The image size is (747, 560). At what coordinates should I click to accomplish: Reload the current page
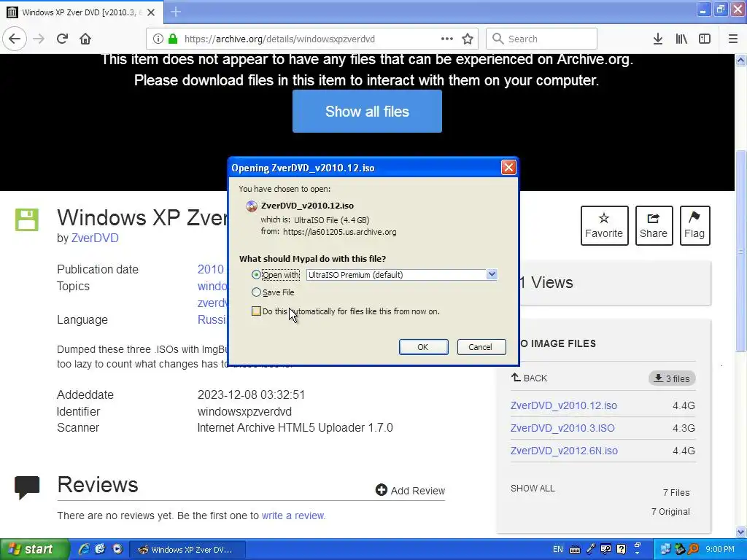(62, 39)
